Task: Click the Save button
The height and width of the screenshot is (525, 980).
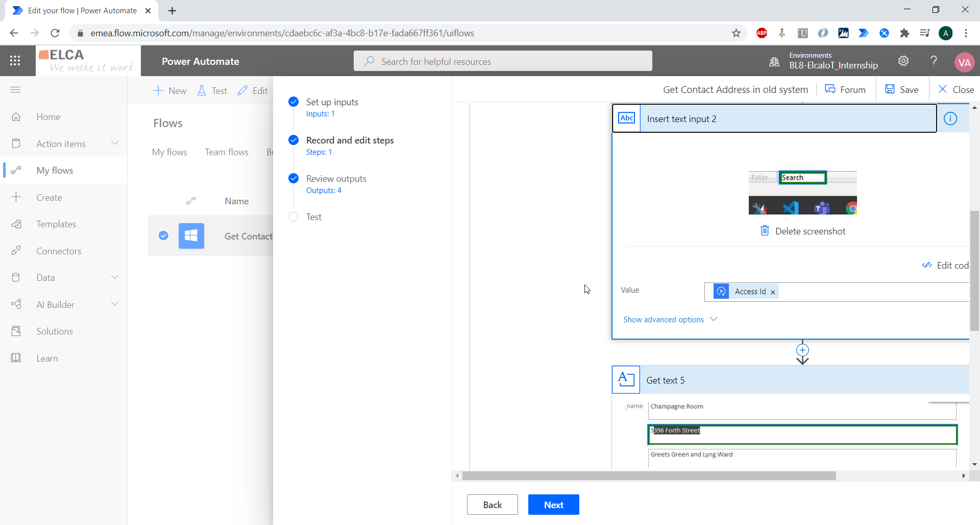Action: [x=902, y=89]
